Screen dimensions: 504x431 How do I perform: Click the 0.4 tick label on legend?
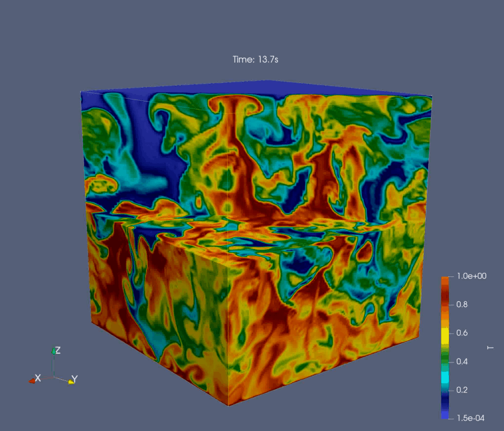tap(462, 362)
